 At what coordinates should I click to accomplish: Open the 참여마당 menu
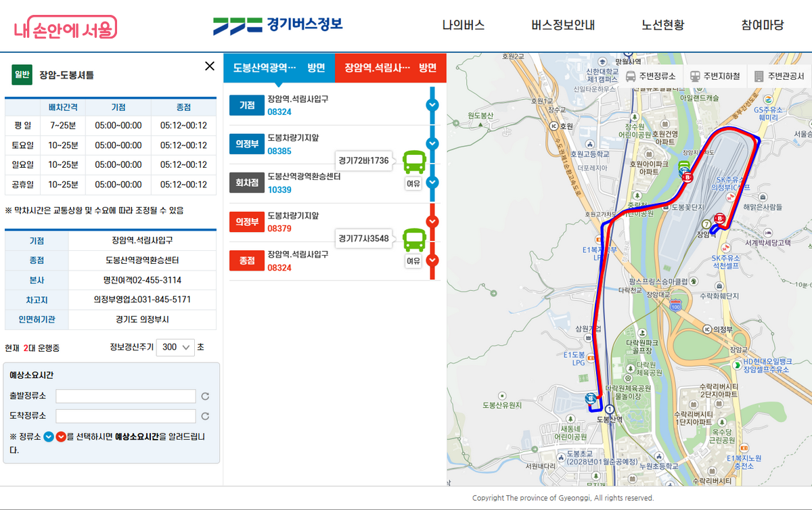[763, 26]
